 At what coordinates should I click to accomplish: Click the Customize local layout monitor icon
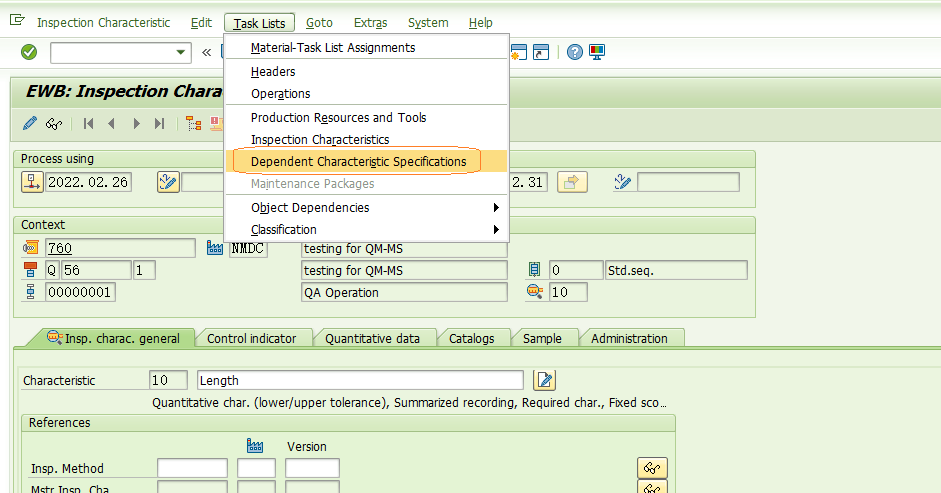coord(597,52)
